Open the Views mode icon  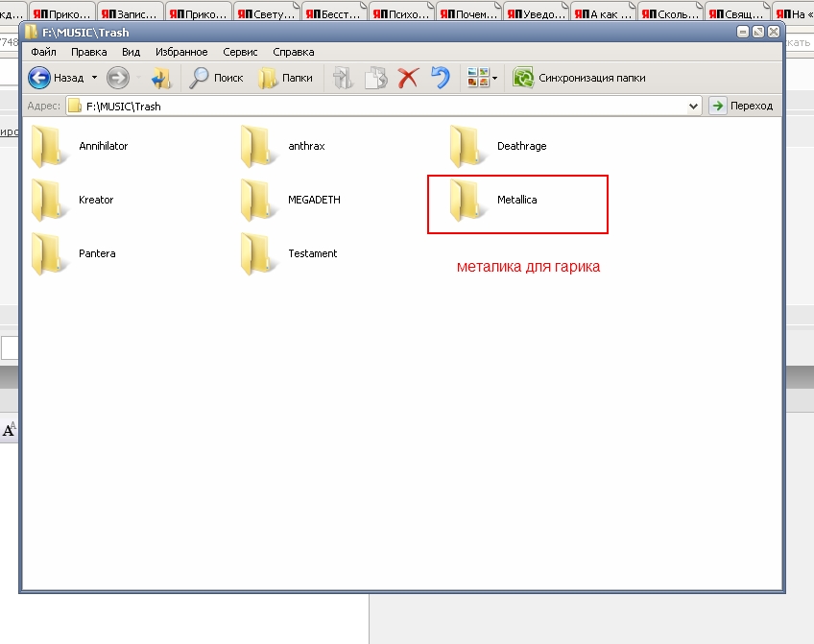coord(478,78)
